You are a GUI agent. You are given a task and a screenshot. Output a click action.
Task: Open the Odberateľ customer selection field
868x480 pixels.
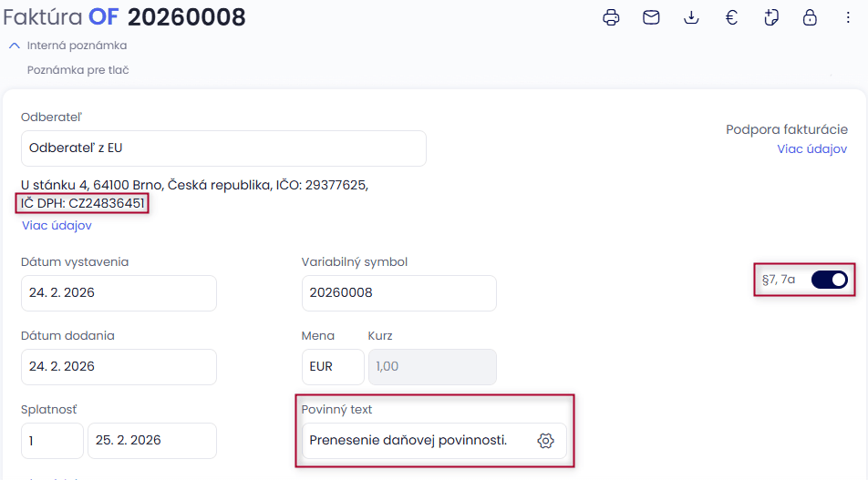point(223,148)
